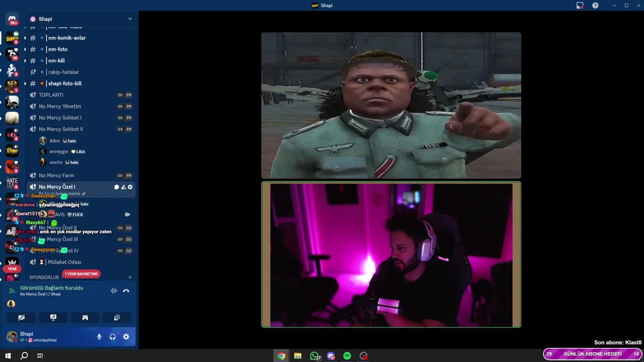Switch to Discord on the taskbar
The width and height of the screenshot is (644, 362).
pyautogui.click(x=331, y=356)
